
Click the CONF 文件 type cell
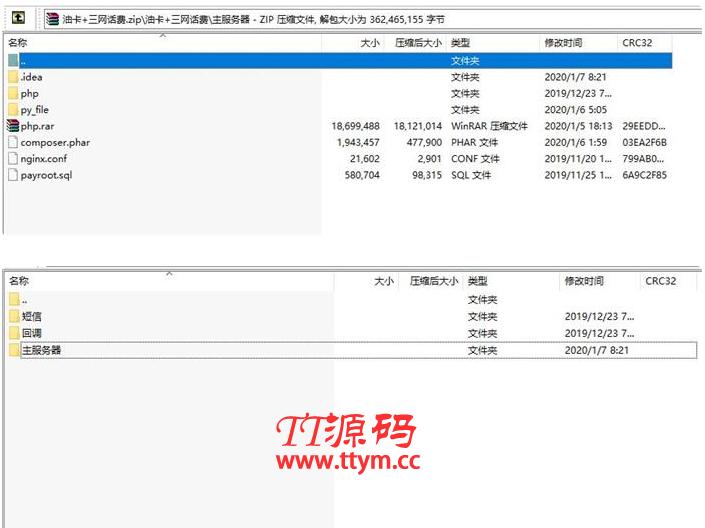[x=475, y=158]
